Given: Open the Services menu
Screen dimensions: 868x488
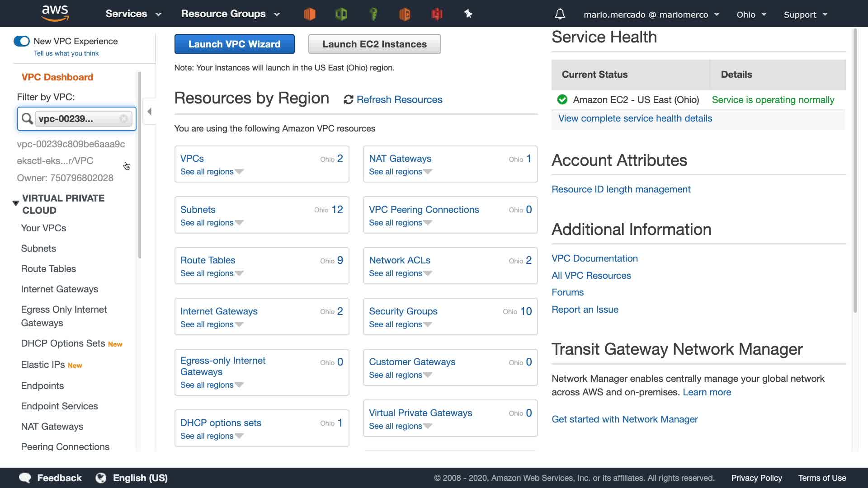Looking at the screenshot, I should point(133,14).
